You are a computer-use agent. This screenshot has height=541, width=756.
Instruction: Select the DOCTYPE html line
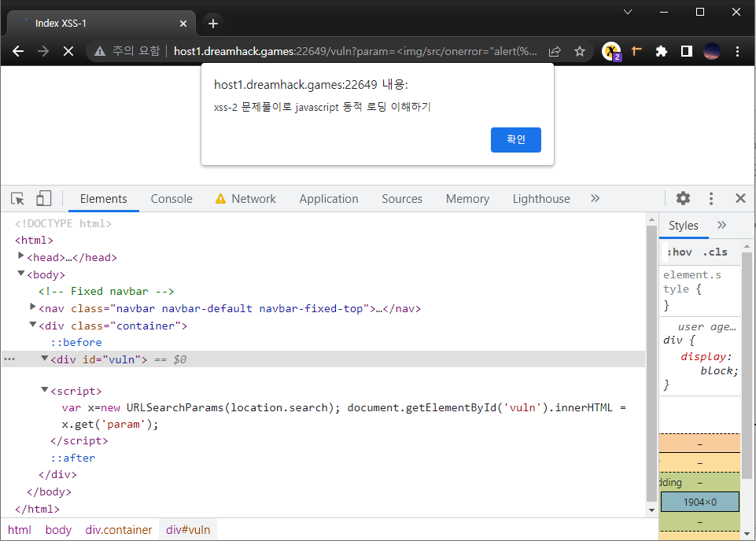click(x=63, y=223)
